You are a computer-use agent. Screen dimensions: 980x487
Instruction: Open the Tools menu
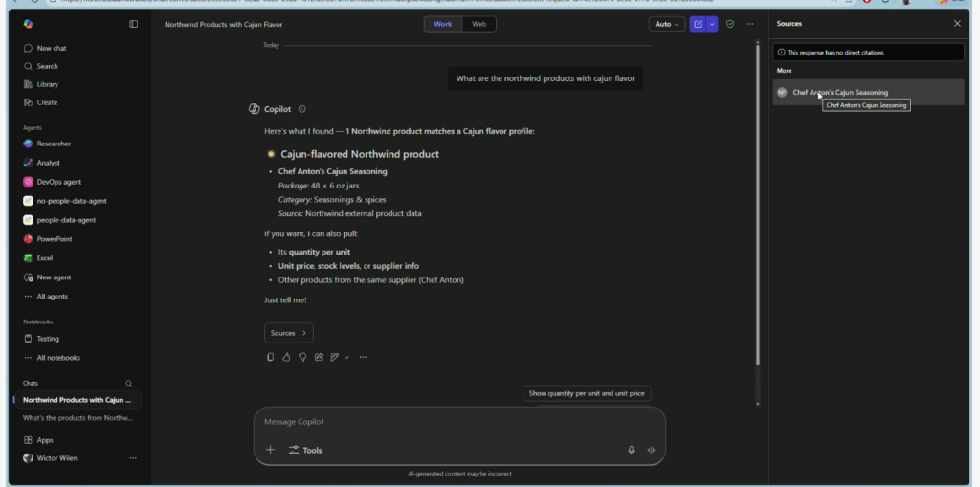[305, 450]
